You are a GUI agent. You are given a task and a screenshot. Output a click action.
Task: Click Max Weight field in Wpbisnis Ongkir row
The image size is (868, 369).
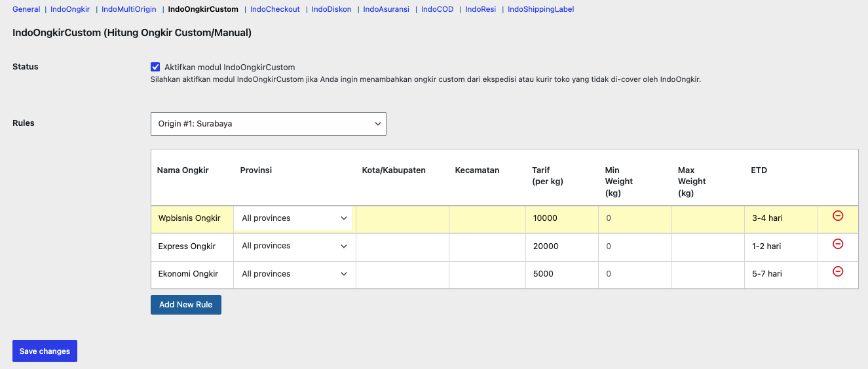point(708,218)
